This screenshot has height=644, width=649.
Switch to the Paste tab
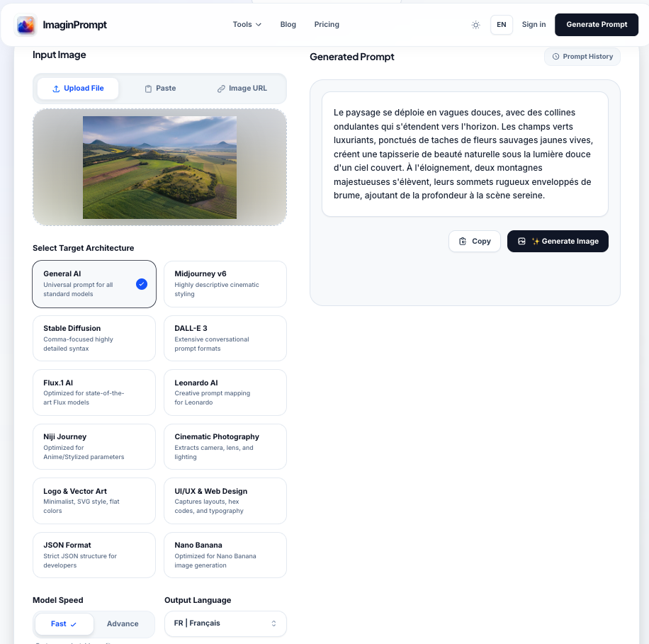point(160,89)
